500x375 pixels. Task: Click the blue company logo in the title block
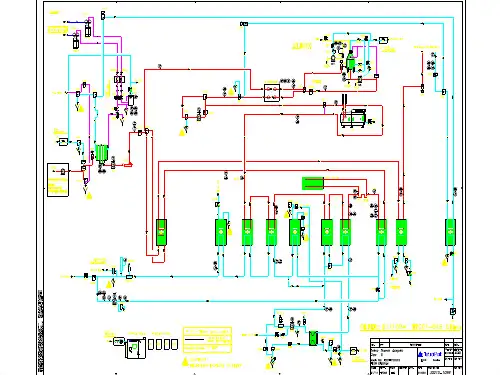pyautogui.click(x=430, y=354)
